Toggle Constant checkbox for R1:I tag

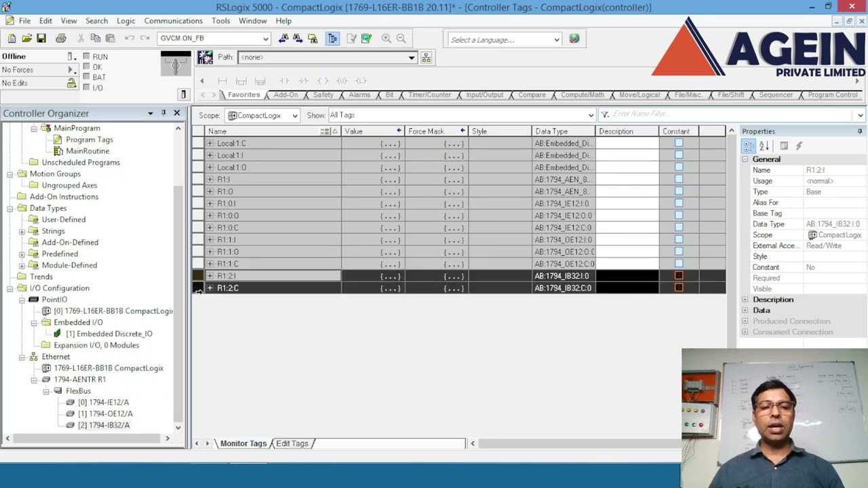[x=679, y=180]
